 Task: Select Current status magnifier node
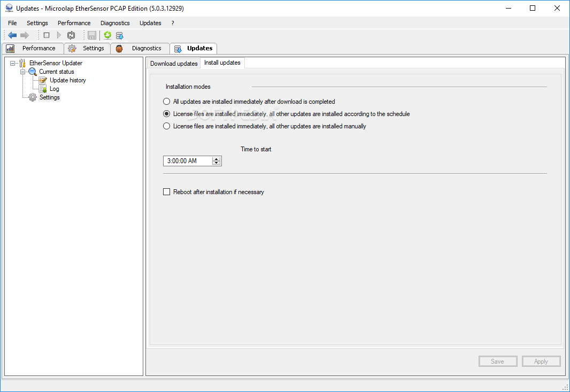(56, 72)
